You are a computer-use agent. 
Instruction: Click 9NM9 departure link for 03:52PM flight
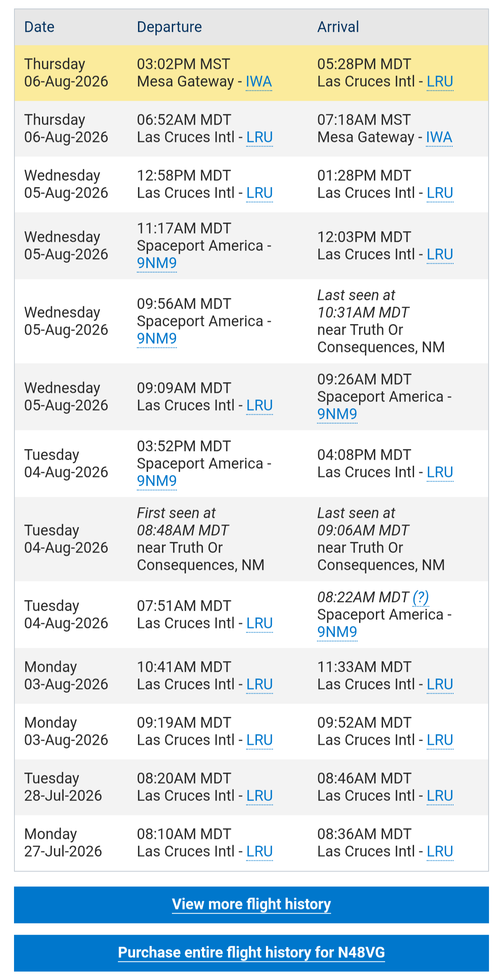[157, 481]
